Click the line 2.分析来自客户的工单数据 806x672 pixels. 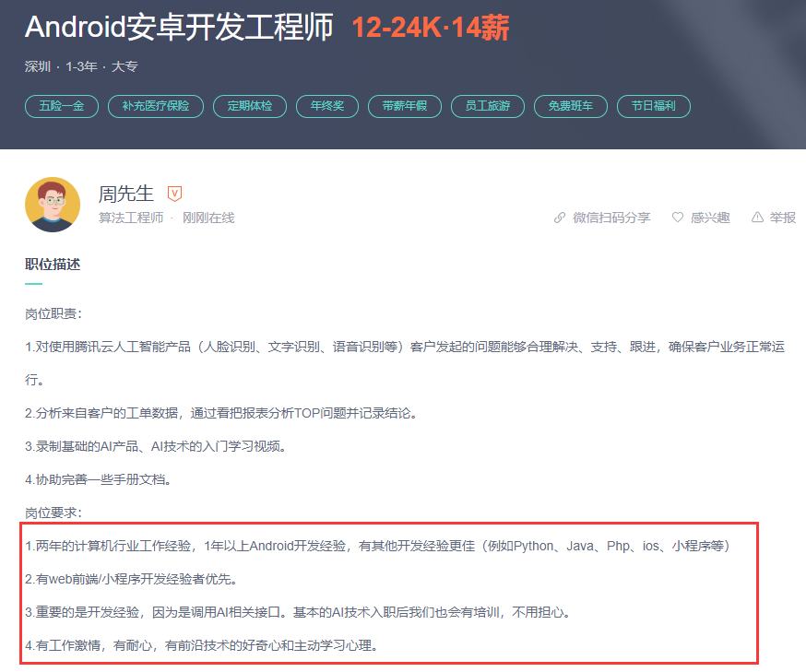click(221, 413)
